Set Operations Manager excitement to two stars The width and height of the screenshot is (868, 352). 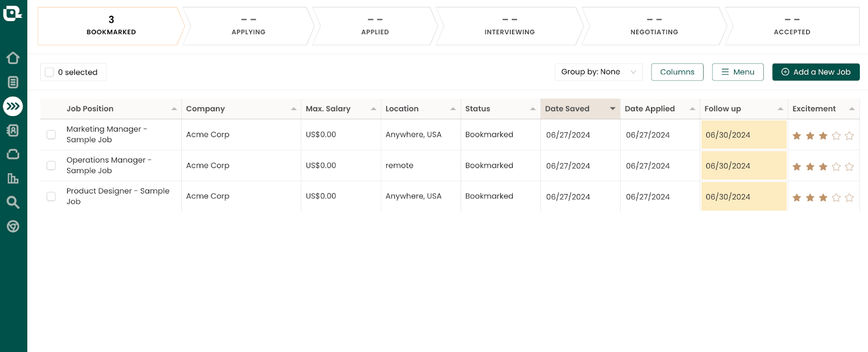810,167
